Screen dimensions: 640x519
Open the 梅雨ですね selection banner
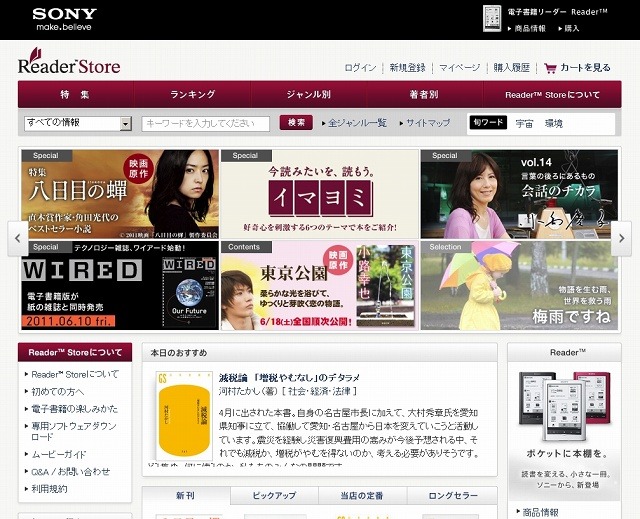point(519,285)
